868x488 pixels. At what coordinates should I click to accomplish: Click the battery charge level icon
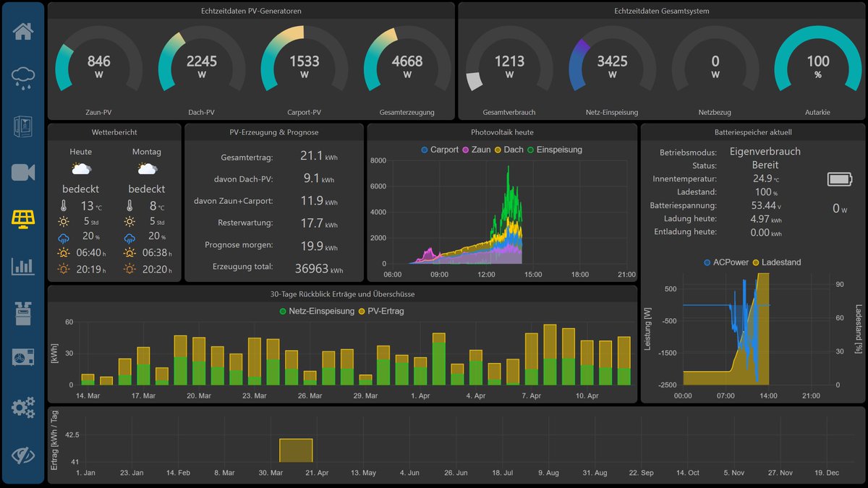841,179
